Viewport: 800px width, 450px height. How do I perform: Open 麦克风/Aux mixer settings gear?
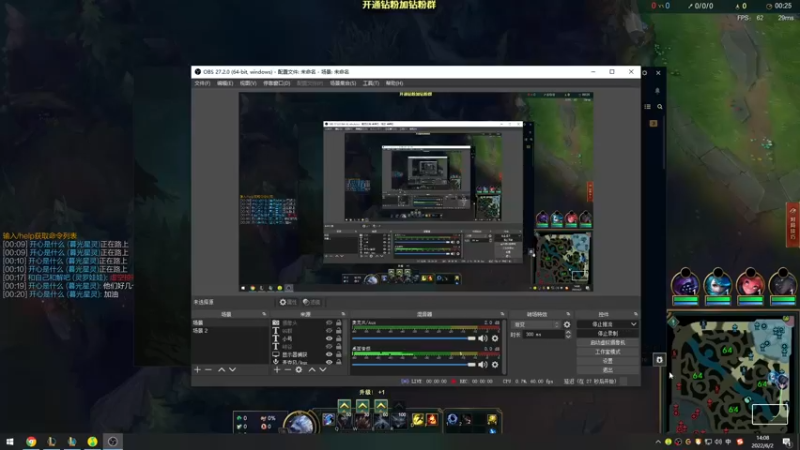[x=495, y=338]
